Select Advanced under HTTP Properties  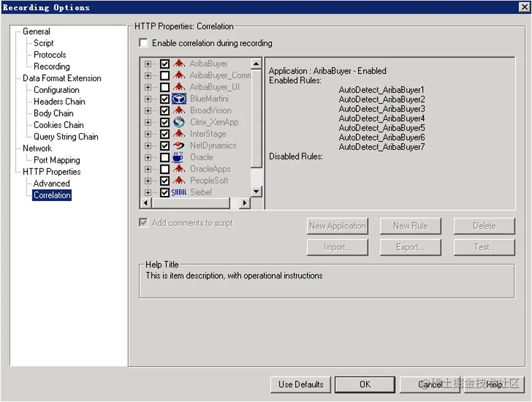tap(52, 183)
